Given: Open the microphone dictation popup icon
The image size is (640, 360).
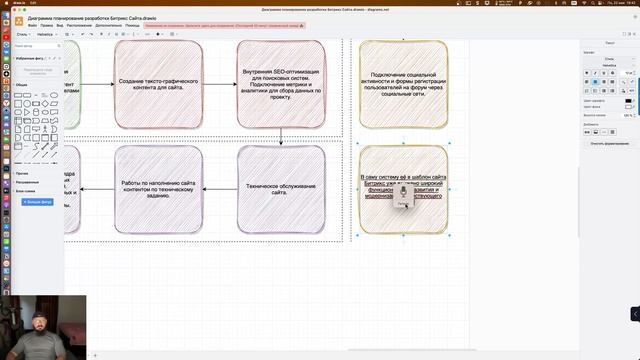Looking at the screenshot, I should pos(403,192).
